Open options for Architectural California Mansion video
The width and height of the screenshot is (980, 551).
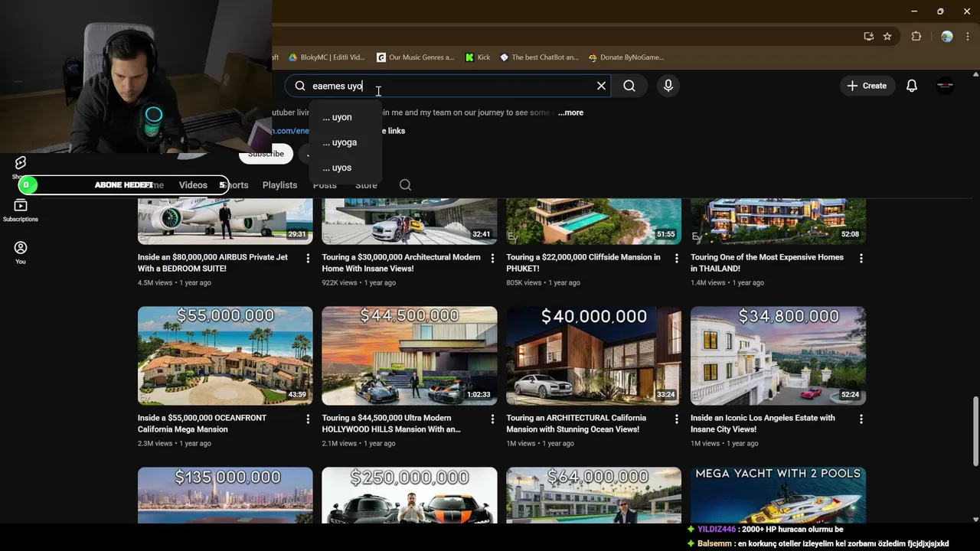point(676,419)
